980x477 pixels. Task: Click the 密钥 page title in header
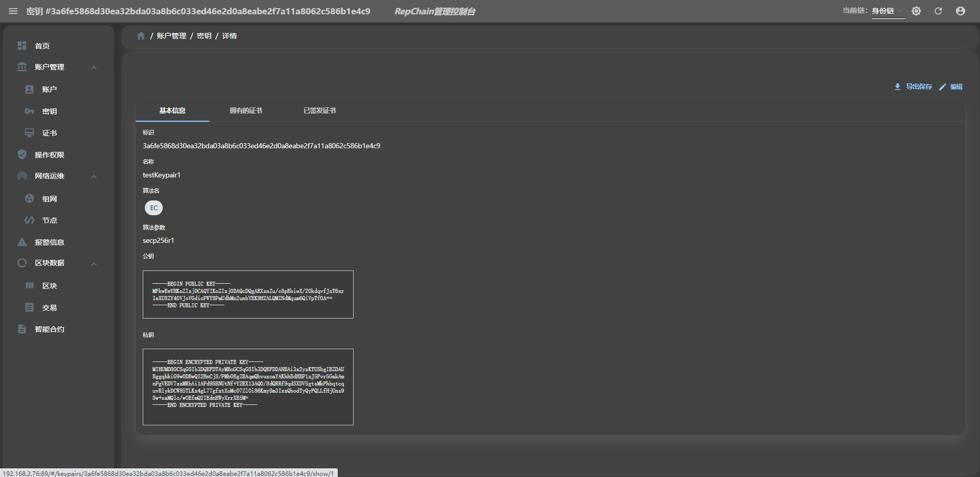click(x=198, y=11)
